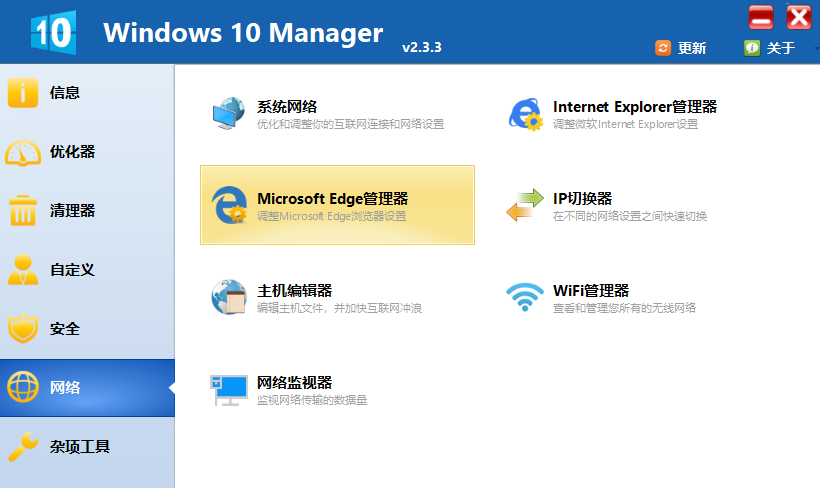820x488 pixels.
Task: Click text 调整Microsoft Edge浏览器设置
Action: tap(332, 216)
